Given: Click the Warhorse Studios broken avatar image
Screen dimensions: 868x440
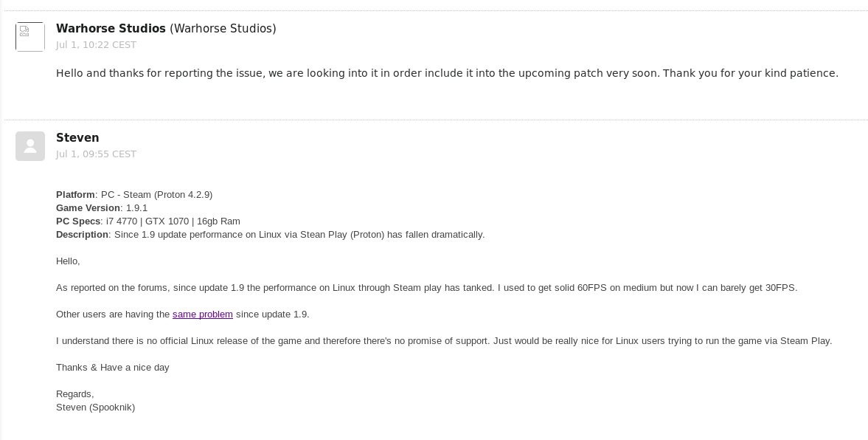Looking at the screenshot, I should 30,37.
